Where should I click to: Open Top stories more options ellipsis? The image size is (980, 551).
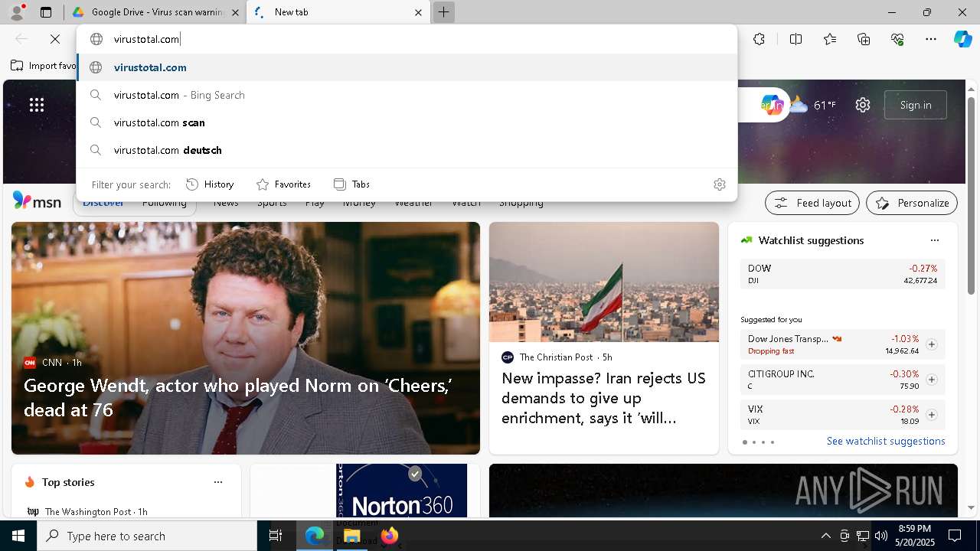coord(218,482)
